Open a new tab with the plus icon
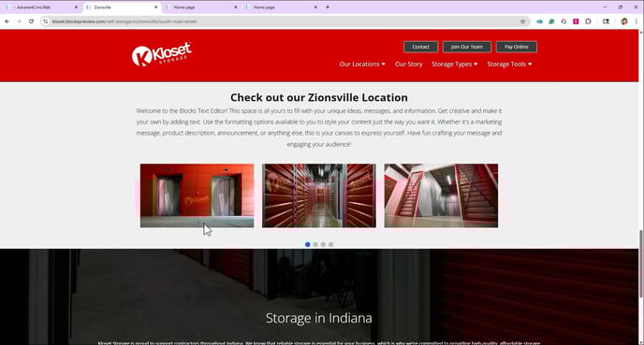The height and width of the screenshot is (345, 644). pyautogui.click(x=328, y=7)
